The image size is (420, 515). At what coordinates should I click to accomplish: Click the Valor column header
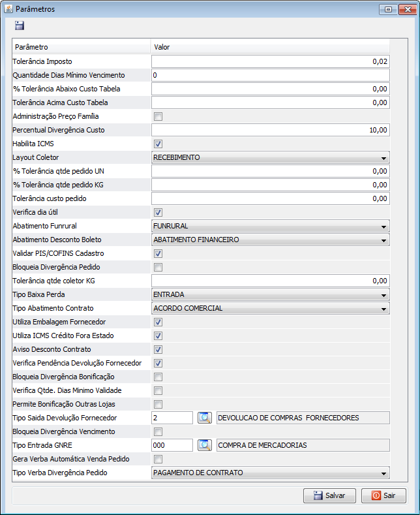(x=271, y=47)
